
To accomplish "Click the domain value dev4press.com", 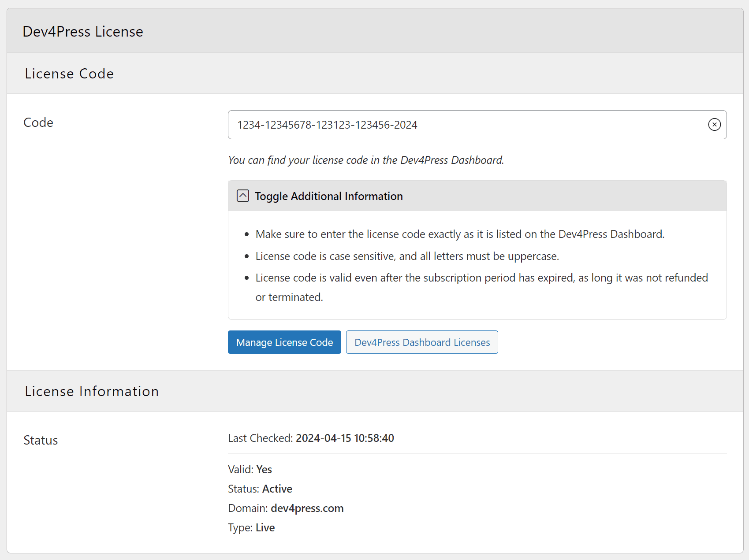I will [x=307, y=508].
